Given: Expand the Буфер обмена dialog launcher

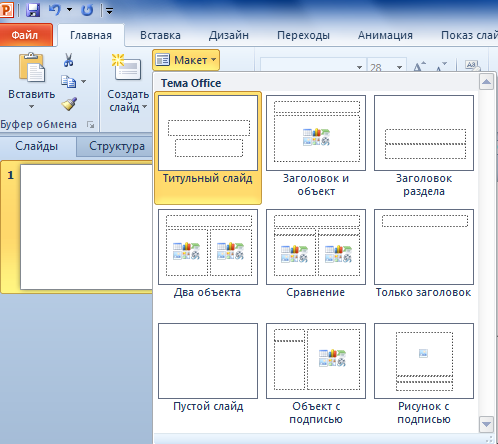Looking at the screenshot, I should (90, 125).
